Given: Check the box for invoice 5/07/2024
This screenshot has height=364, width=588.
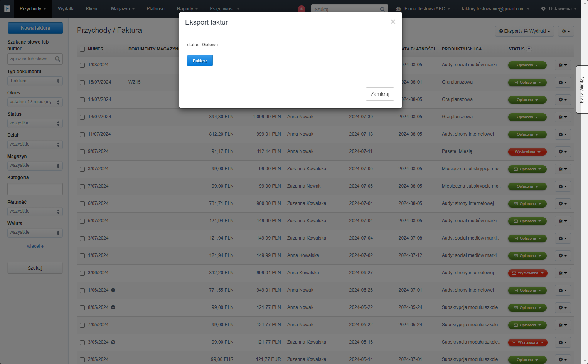Looking at the screenshot, I should [x=82, y=221].
